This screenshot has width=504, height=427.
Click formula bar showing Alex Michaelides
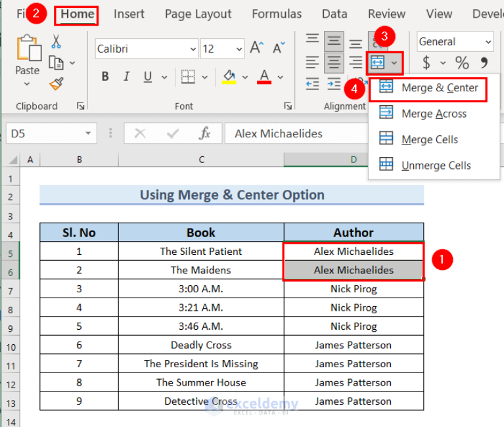(296, 133)
